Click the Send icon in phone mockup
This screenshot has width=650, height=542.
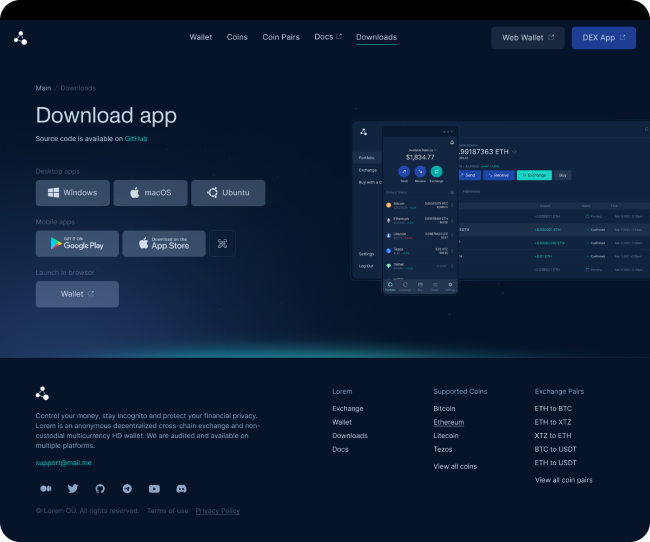tap(404, 171)
